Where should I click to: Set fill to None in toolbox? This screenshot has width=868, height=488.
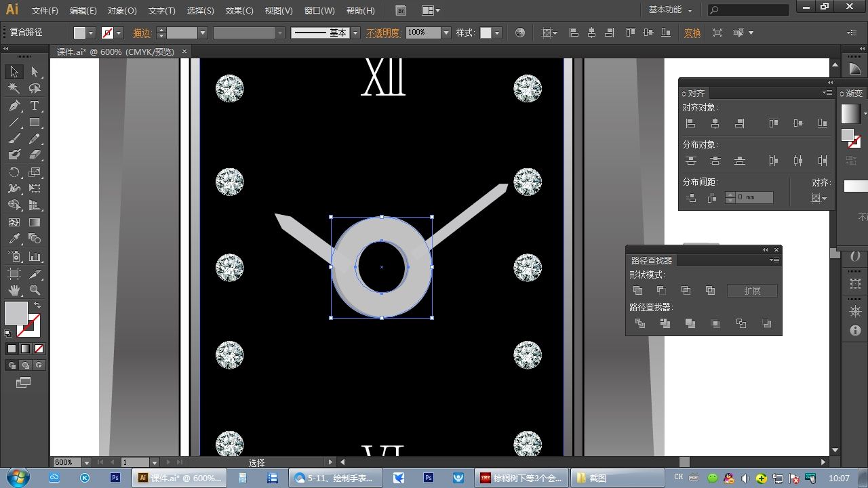click(x=39, y=348)
